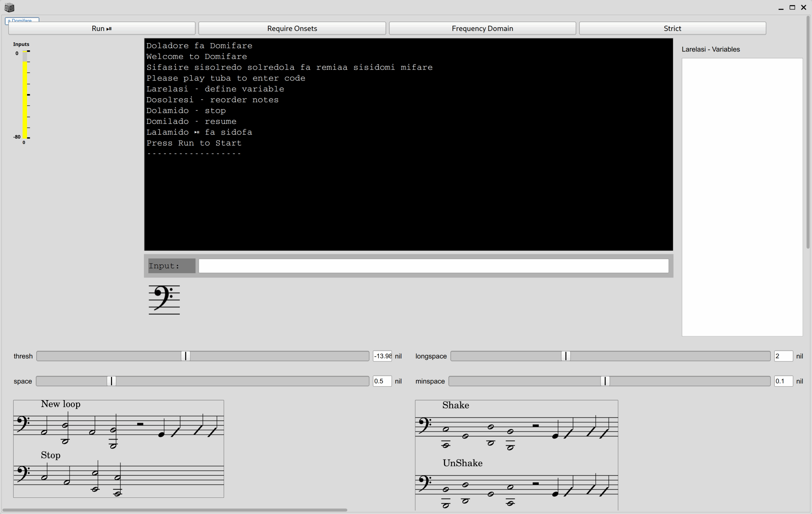Click the Stop notation image

tap(118, 474)
